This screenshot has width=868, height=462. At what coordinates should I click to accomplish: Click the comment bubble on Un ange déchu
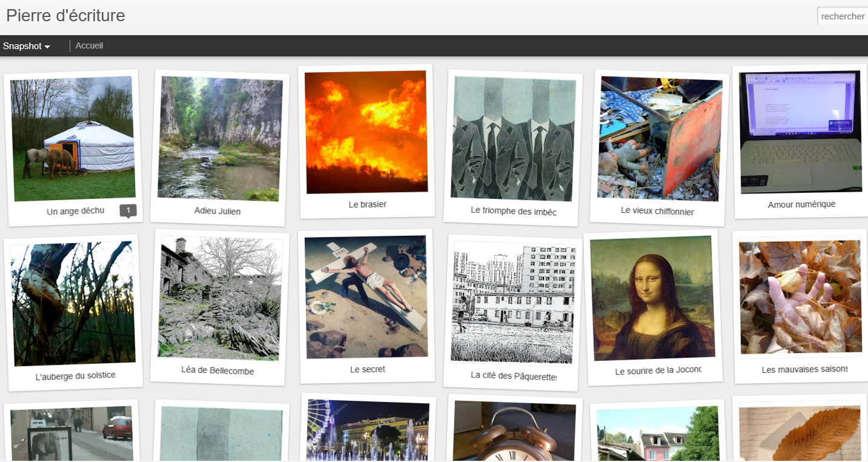click(128, 210)
